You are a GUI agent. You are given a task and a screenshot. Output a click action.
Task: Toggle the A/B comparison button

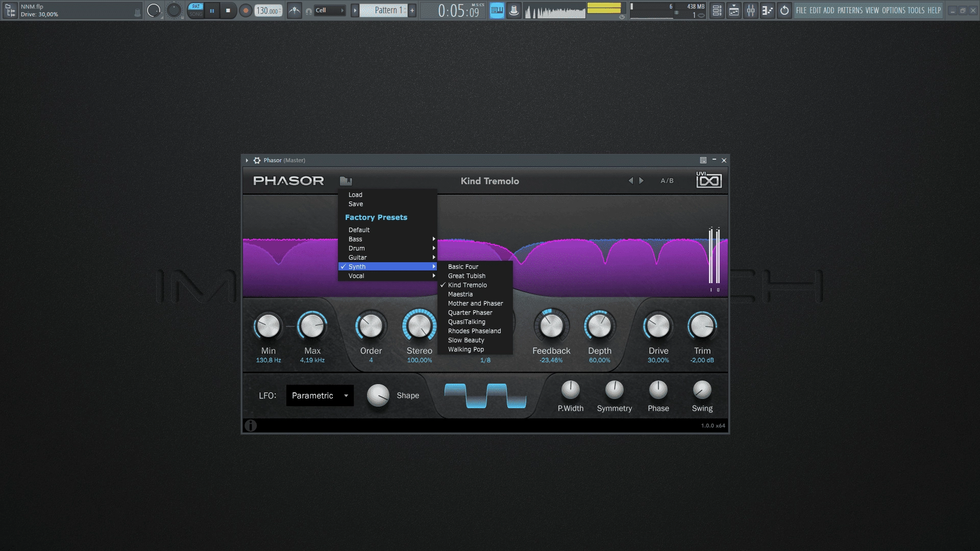(667, 181)
